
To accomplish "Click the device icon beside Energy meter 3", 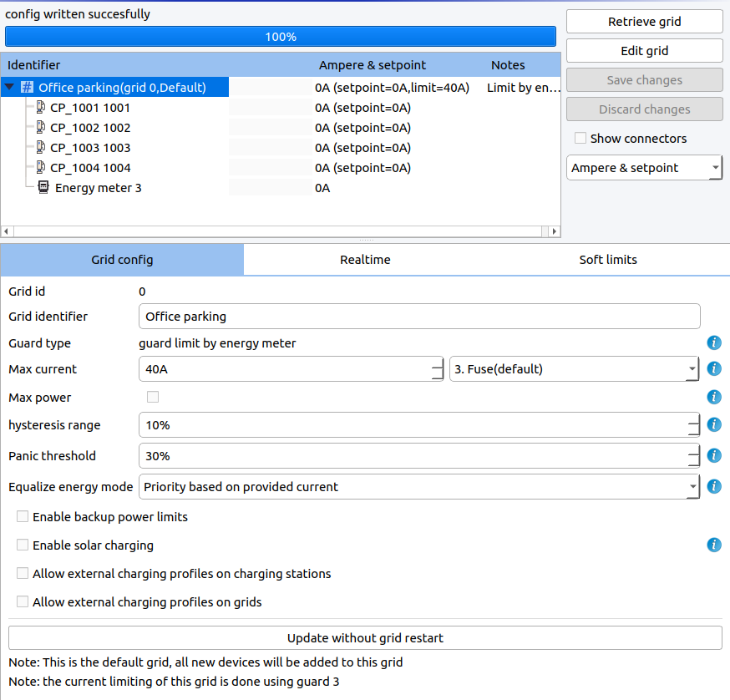I will pyautogui.click(x=43, y=187).
